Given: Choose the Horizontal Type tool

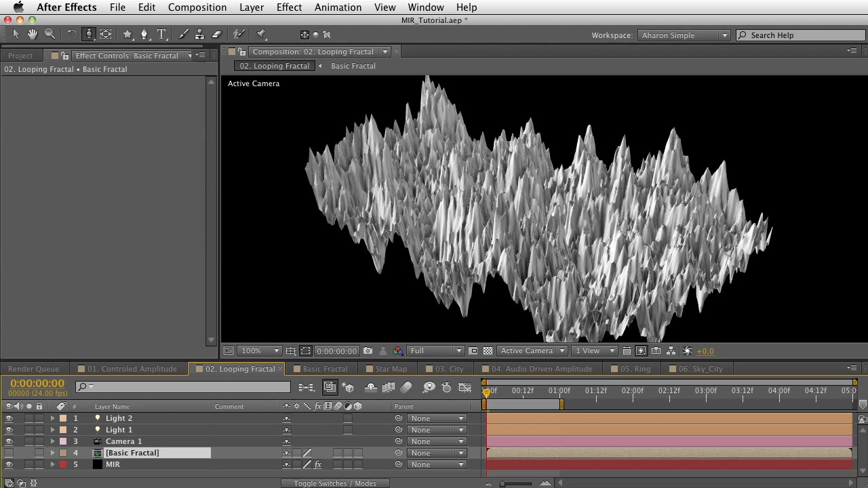Looking at the screenshot, I should 161,35.
